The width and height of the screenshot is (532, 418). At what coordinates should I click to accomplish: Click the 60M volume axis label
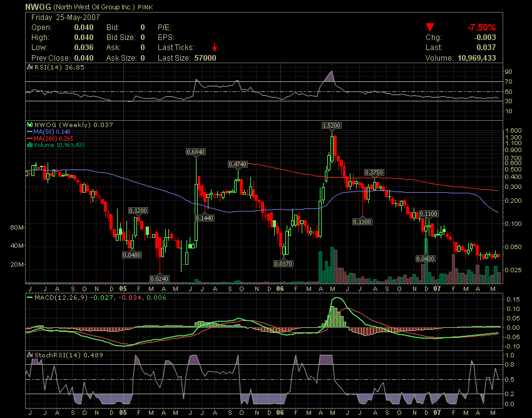pyautogui.click(x=17, y=227)
